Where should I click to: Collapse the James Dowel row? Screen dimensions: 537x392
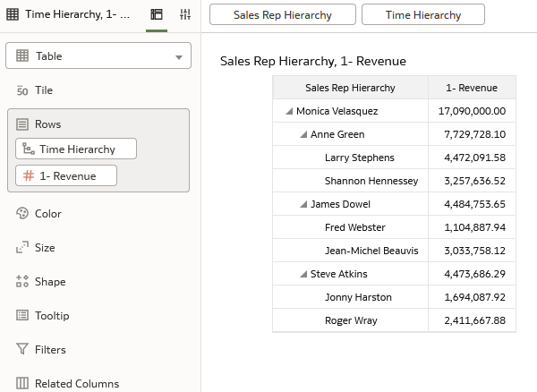[x=303, y=205]
